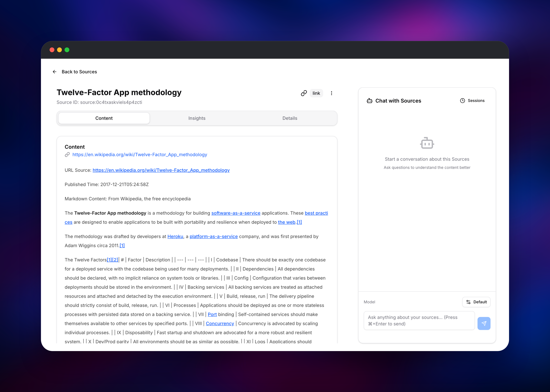The width and height of the screenshot is (550, 392).
Task: Click the paper plane send button
Action: (484, 323)
